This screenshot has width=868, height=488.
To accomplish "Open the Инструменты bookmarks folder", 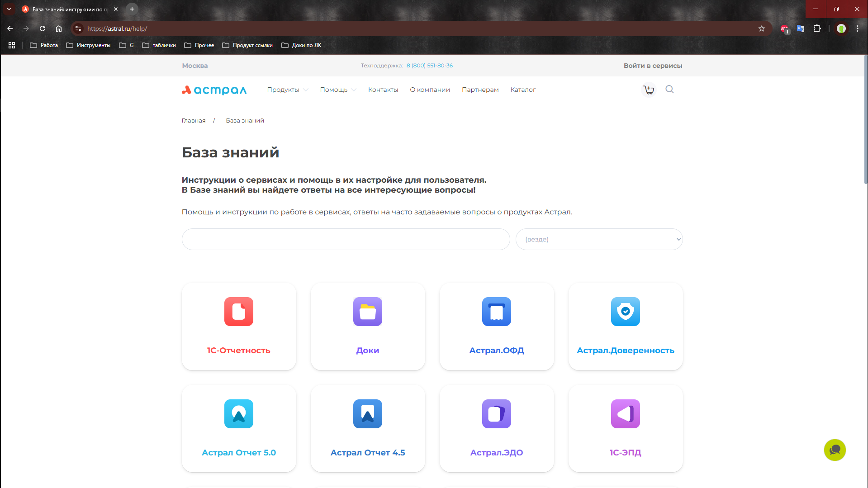I will [x=88, y=45].
